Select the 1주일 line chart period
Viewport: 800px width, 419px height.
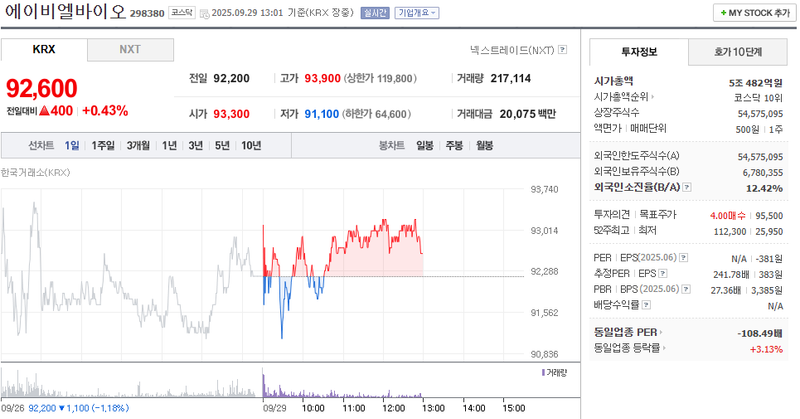tap(103, 146)
